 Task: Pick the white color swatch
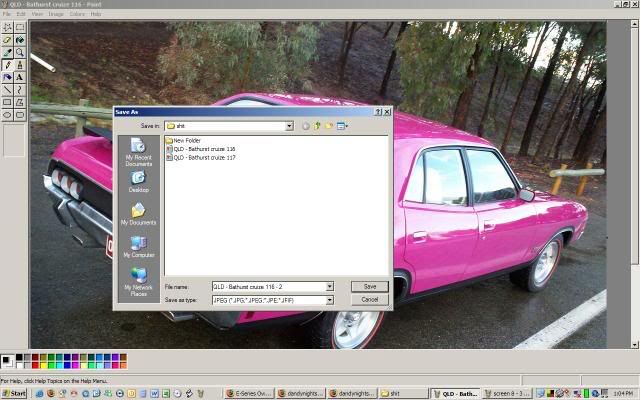tap(19, 365)
